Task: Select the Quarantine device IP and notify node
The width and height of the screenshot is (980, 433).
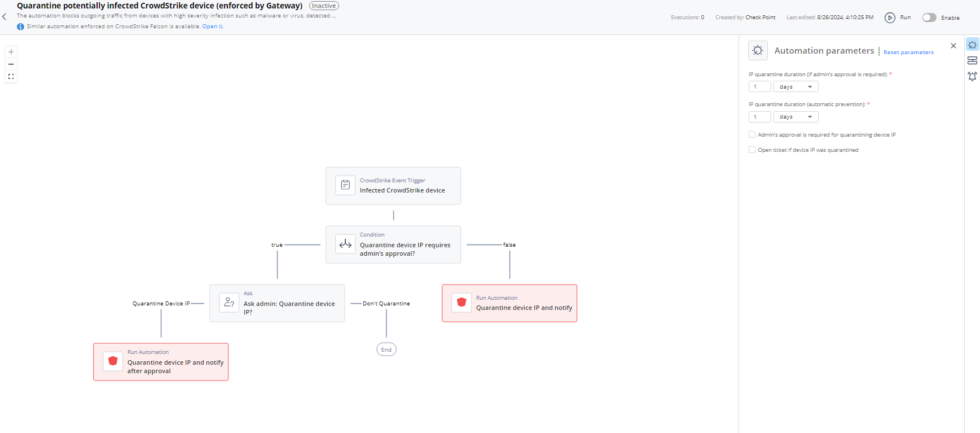Action: pos(509,303)
